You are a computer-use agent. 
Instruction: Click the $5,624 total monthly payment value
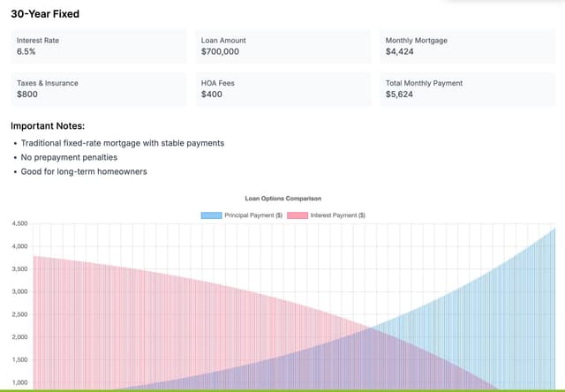[x=401, y=94]
